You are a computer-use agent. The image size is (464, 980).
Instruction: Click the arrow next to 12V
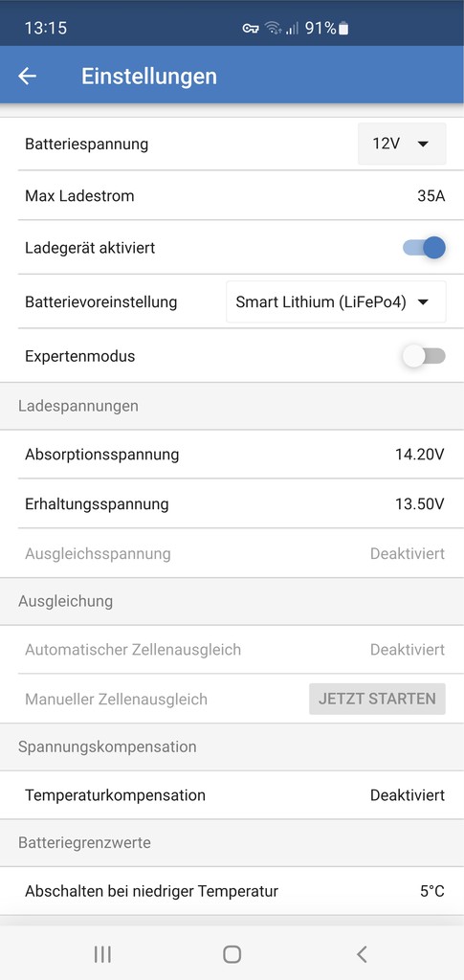[423, 145]
